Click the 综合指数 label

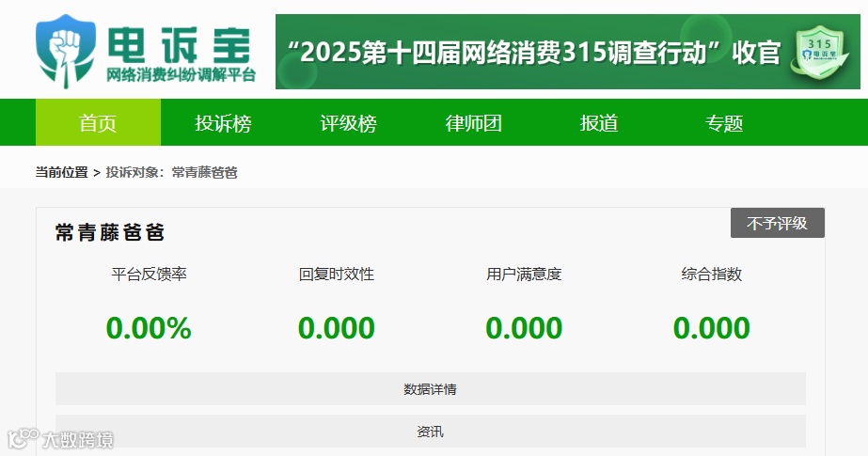coord(712,274)
